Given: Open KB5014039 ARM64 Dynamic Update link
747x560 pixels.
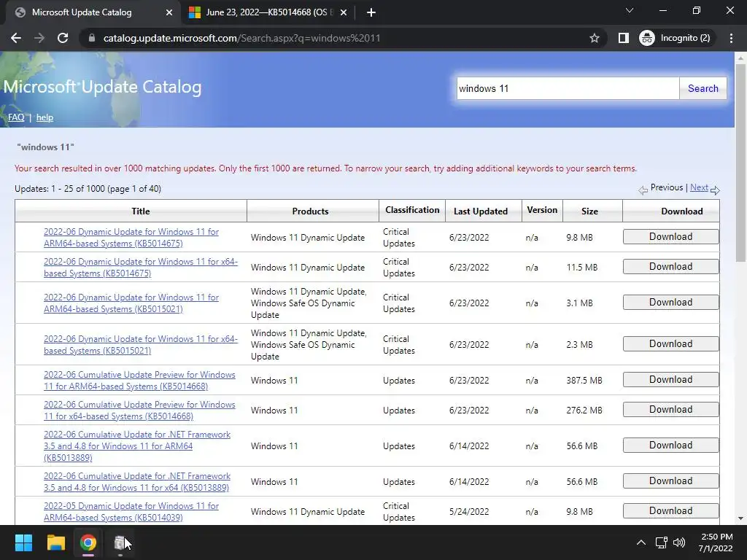Looking at the screenshot, I should [x=131, y=511].
